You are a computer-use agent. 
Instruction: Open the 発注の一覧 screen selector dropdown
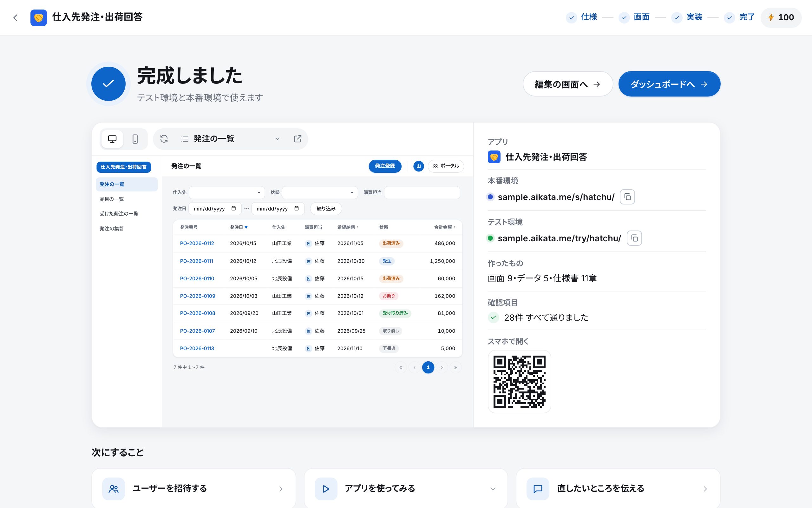coord(230,139)
